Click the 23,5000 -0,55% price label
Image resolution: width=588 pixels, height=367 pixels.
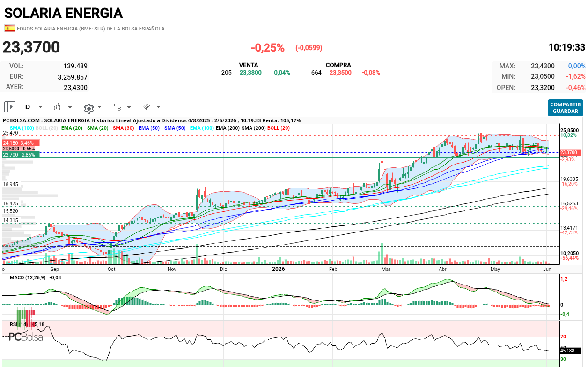coord(19,148)
